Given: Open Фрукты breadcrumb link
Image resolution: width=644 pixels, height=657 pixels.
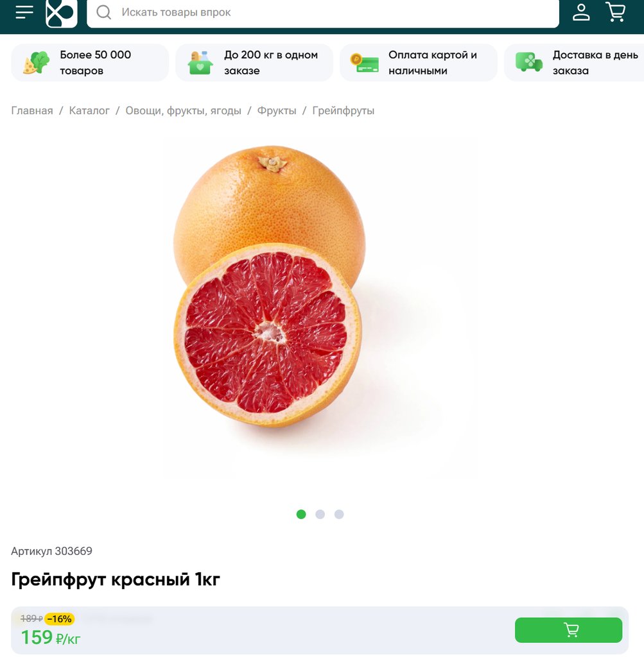Looking at the screenshot, I should pyautogui.click(x=277, y=110).
